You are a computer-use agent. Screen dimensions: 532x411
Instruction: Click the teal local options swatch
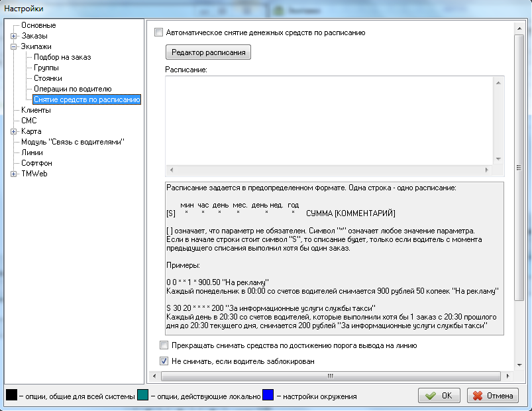[143, 394]
